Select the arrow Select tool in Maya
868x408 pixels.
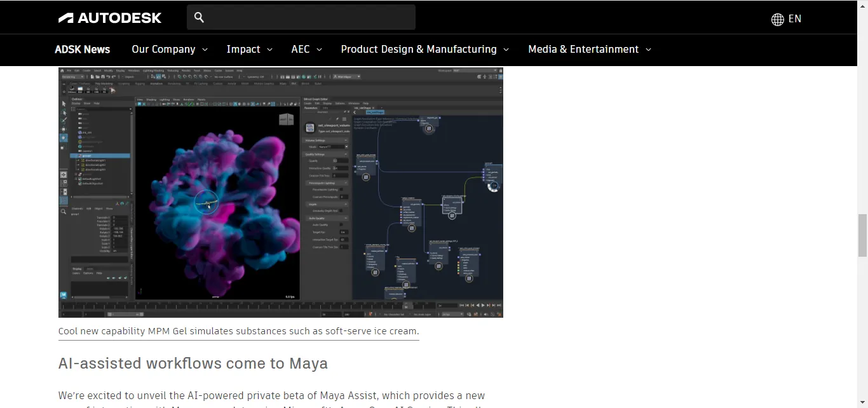tap(64, 103)
